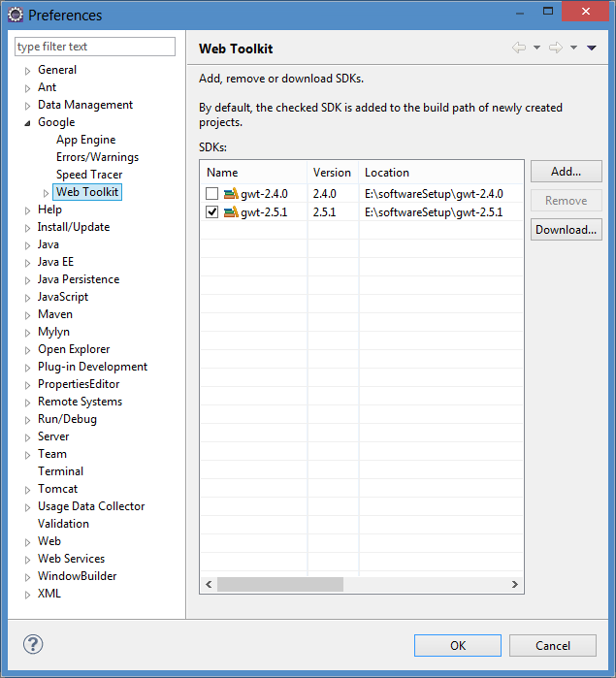Dismiss dialog with Cancel button
This screenshot has width=616, height=678.
click(552, 645)
